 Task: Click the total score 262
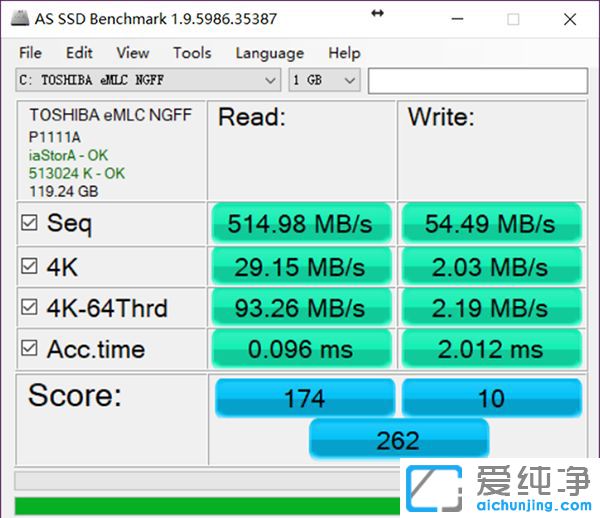point(399,439)
